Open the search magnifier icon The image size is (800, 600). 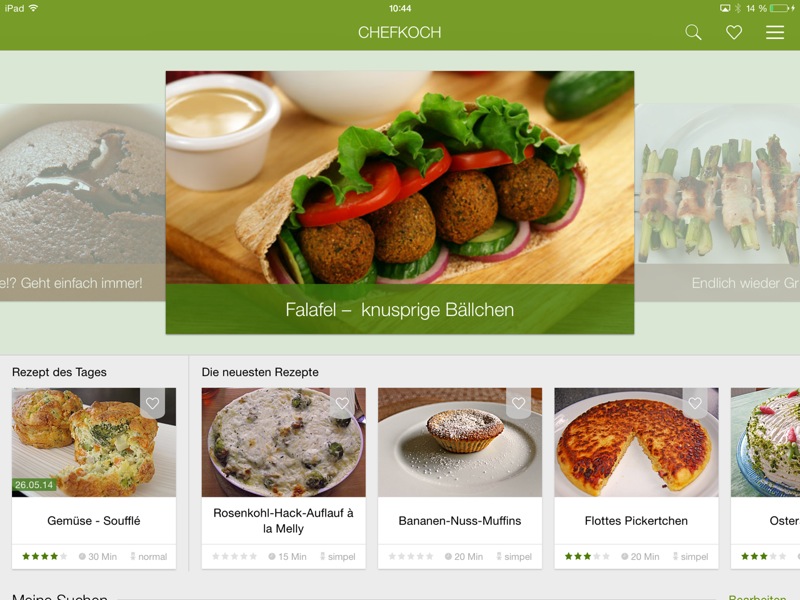pos(693,32)
